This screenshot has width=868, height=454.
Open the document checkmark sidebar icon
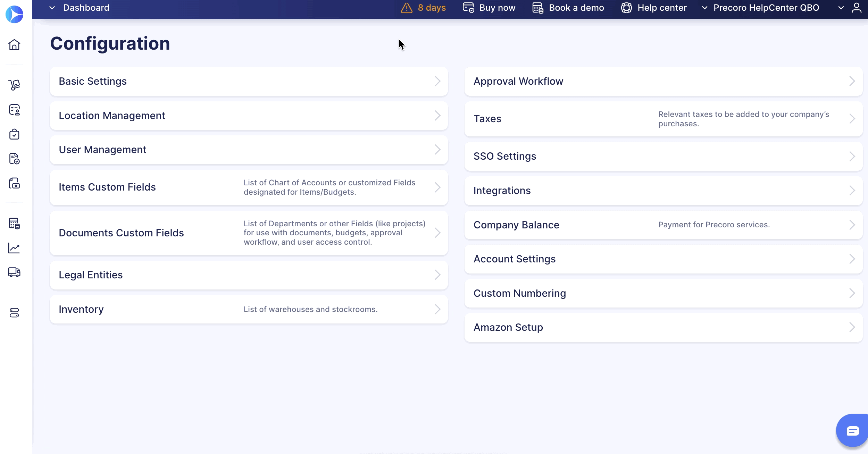coord(14,159)
